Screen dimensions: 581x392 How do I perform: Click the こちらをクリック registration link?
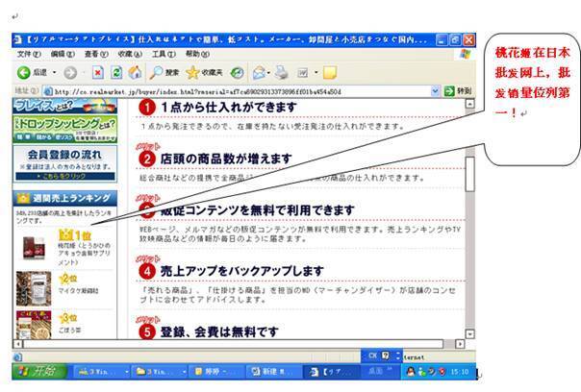click(x=63, y=177)
